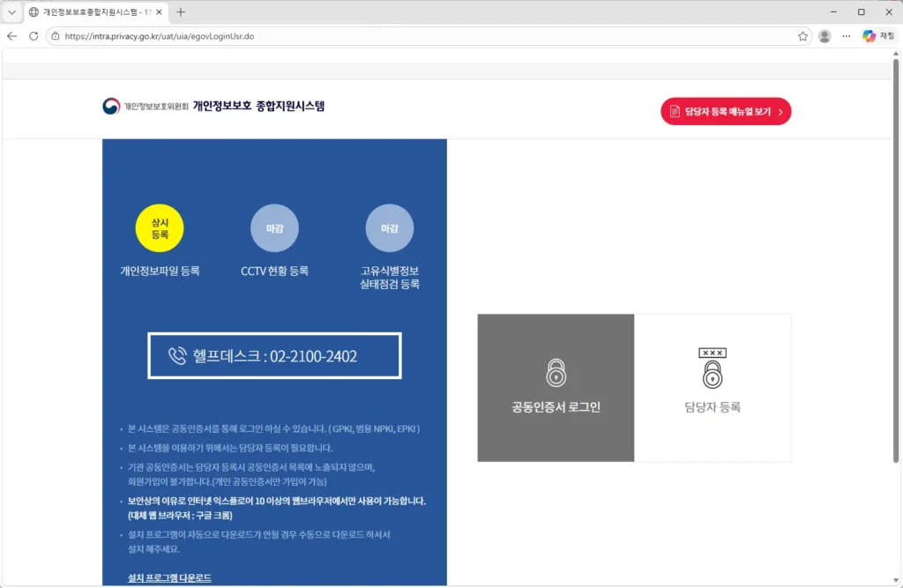Image resolution: width=903 pixels, height=588 pixels.
Task: Click the notice about 인터넷 익스플로어 10 이상
Action: (276, 508)
